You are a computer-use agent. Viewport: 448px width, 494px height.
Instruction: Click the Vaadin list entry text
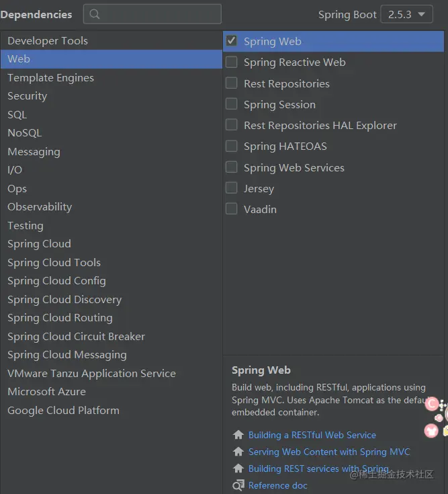pyautogui.click(x=260, y=210)
